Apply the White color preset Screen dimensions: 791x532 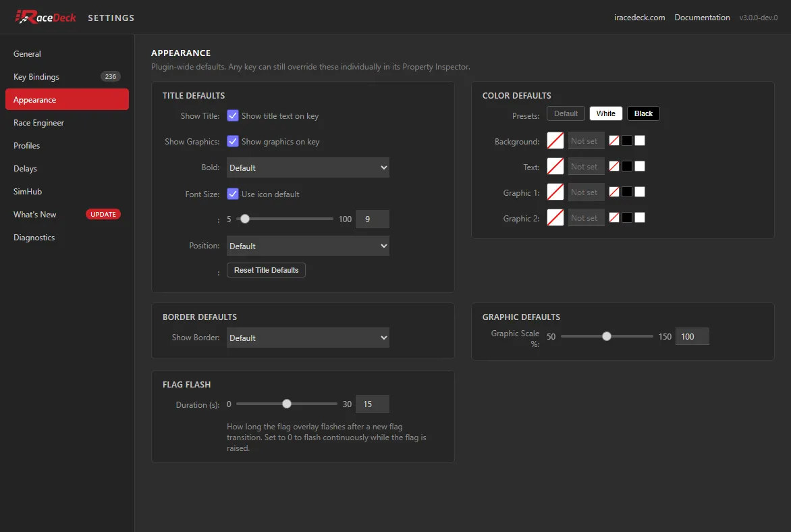click(x=605, y=113)
